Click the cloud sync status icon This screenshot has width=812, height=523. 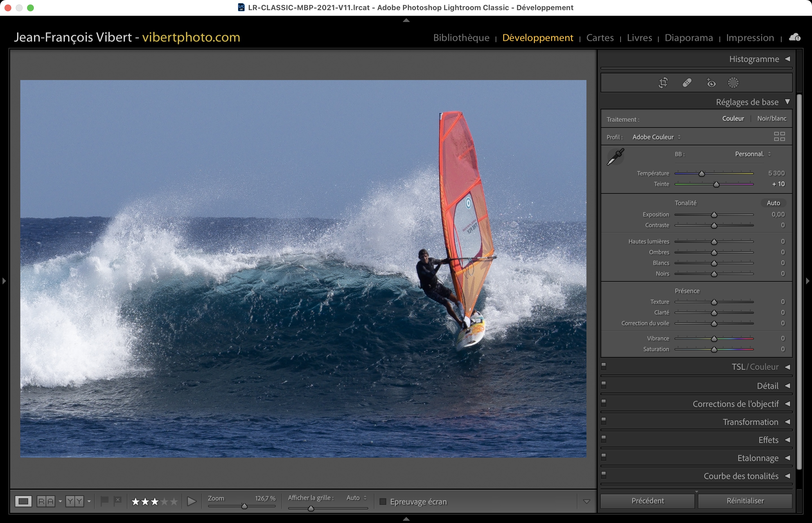[x=795, y=37]
